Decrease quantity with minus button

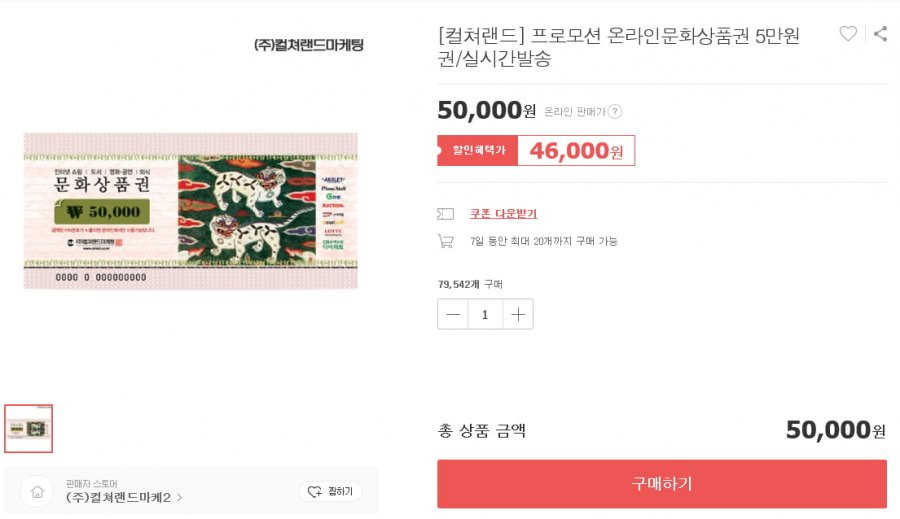coord(453,314)
